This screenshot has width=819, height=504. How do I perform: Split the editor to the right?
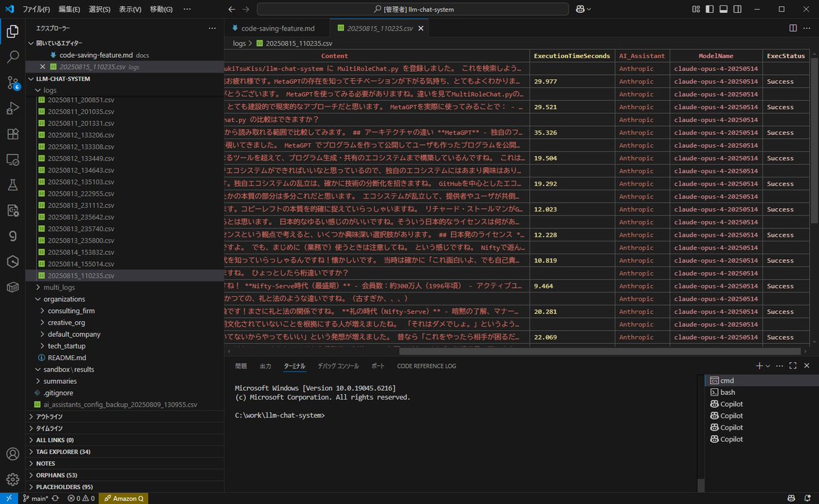pos(793,28)
